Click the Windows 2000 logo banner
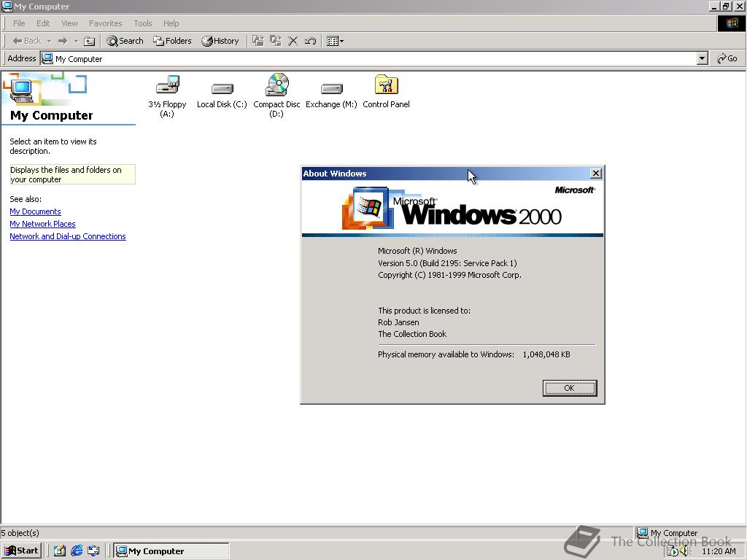 click(x=452, y=209)
